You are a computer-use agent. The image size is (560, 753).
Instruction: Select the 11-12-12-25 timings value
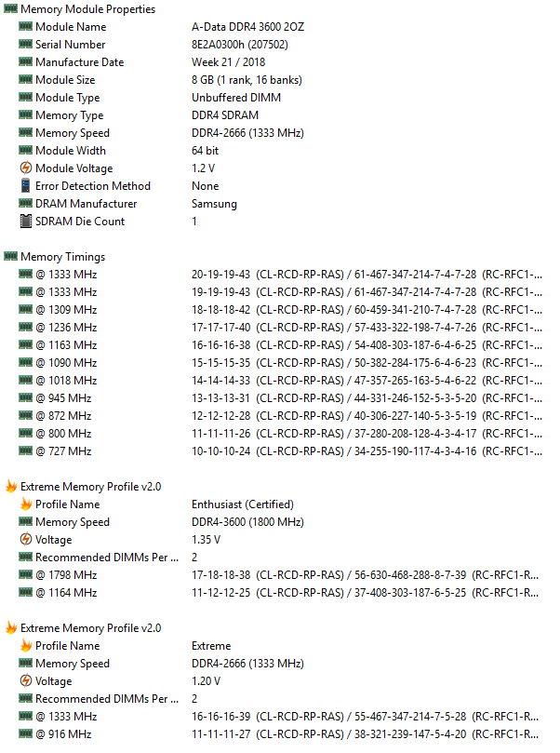click(x=220, y=593)
